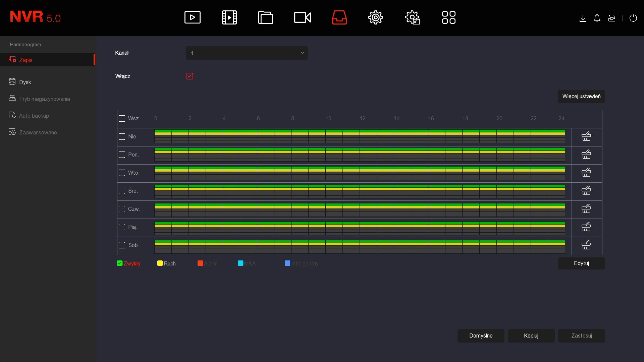Apply changes with the Zastosuj button

pyautogui.click(x=582, y=336)
